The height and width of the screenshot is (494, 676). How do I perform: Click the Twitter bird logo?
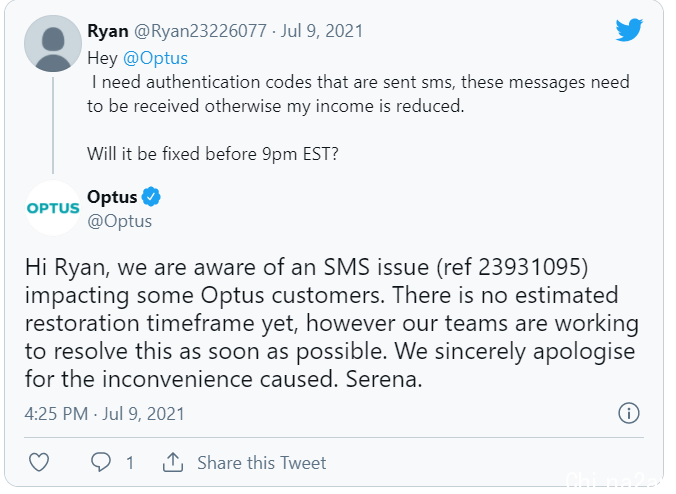pyautogui.click(x=629, y=30)
